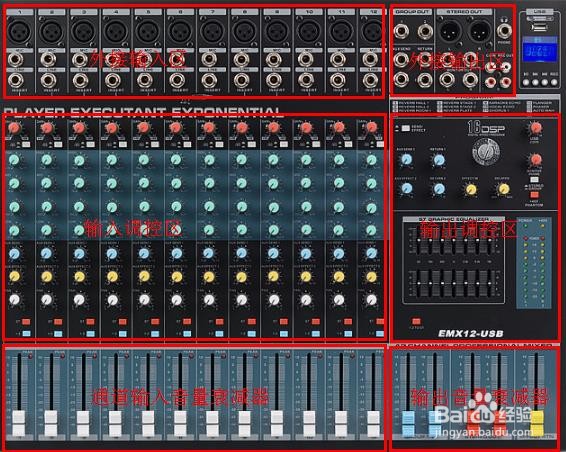Viewport: 566px width, 452px height.
Task: Click the yellow Effect In knob
Action: [470, 189]
